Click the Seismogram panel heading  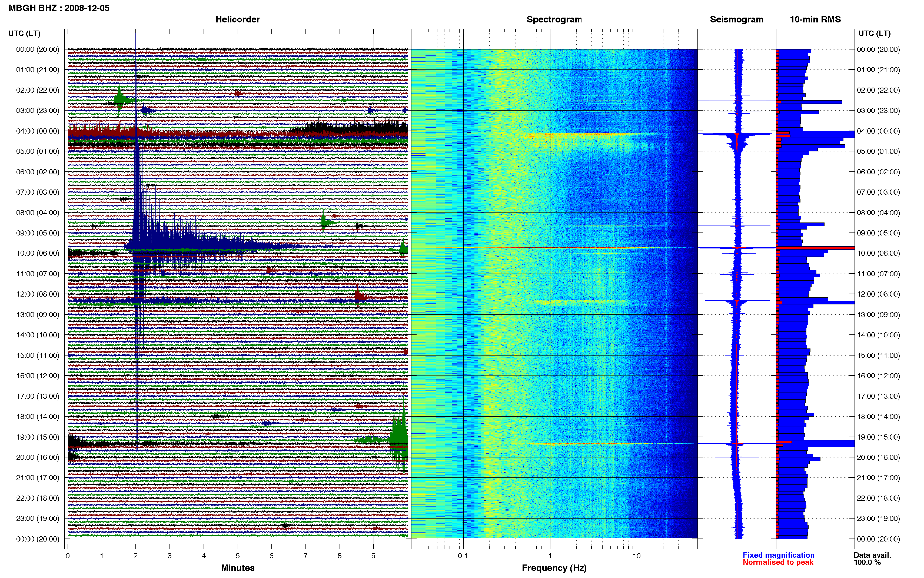coord(736,19)
